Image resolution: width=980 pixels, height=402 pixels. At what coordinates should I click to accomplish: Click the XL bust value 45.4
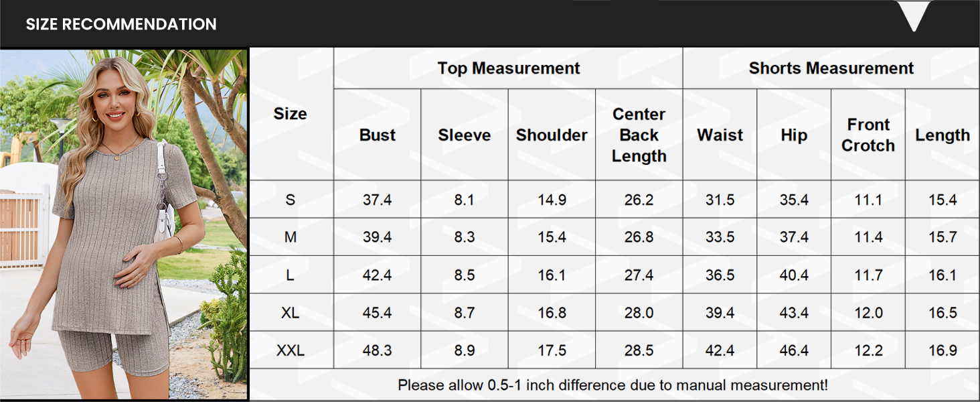[378, 313]
